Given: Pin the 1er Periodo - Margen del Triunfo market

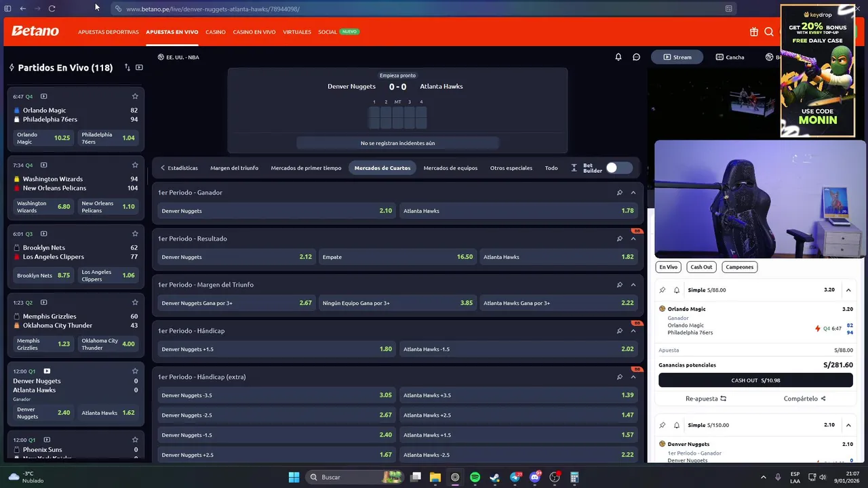Looking at the screenshot, I should point(619,285).
